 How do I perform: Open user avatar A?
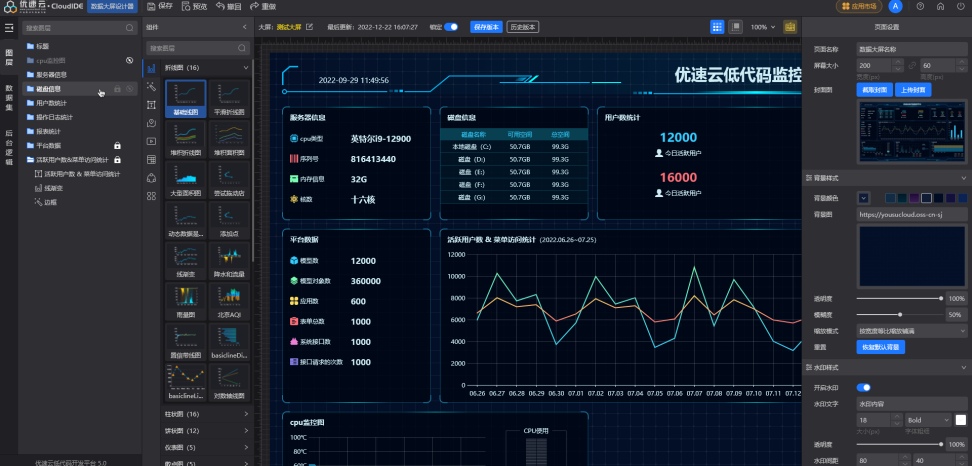coord(895,6)
